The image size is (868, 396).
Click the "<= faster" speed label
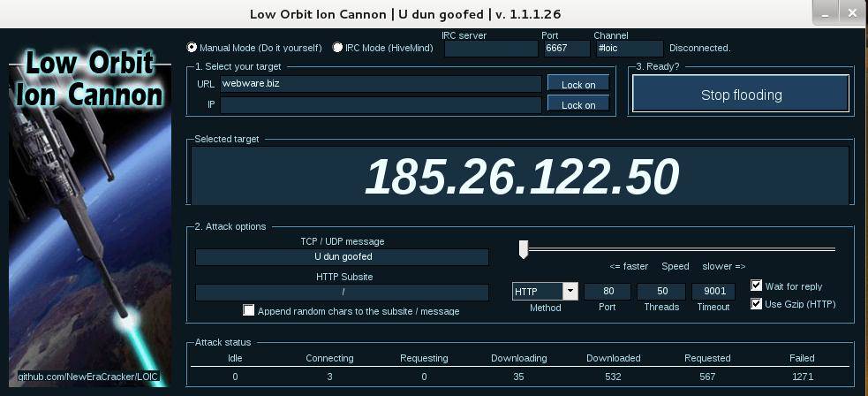[x=629, y=266]
